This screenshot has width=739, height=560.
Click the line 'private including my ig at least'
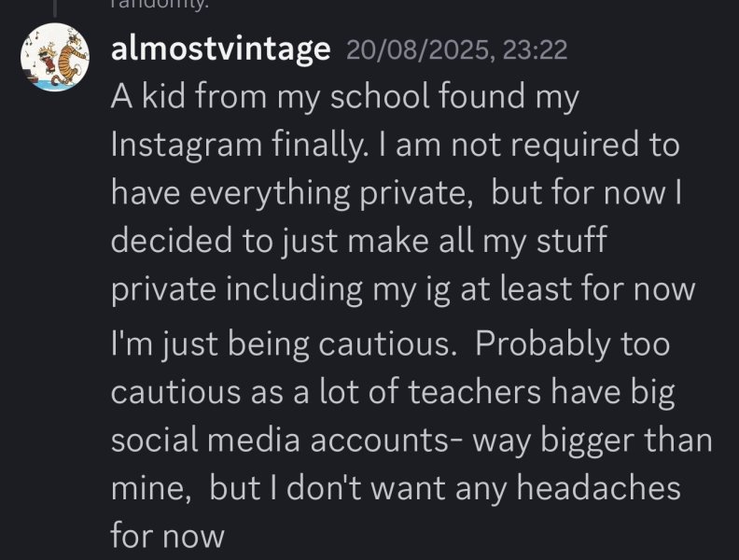click(403, 289)
